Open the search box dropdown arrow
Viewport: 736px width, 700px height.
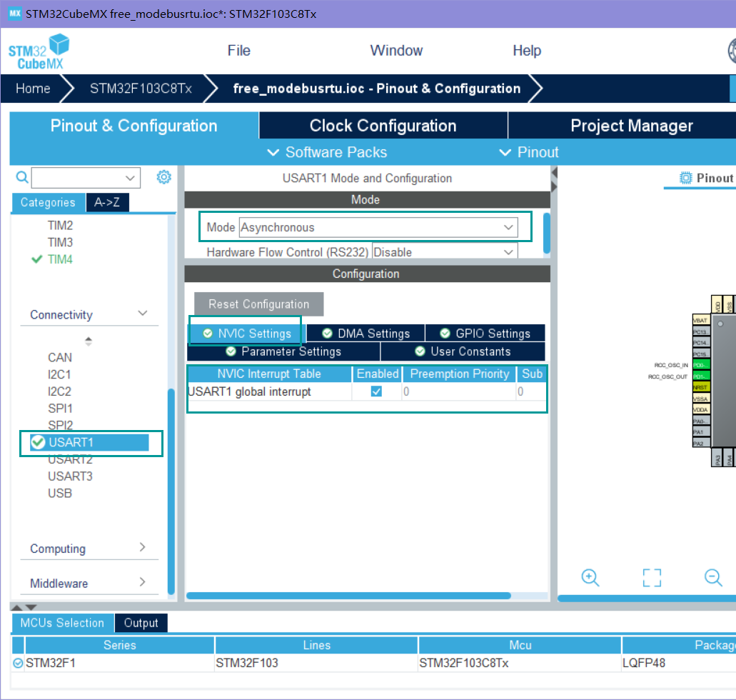(x=130, y=178)
